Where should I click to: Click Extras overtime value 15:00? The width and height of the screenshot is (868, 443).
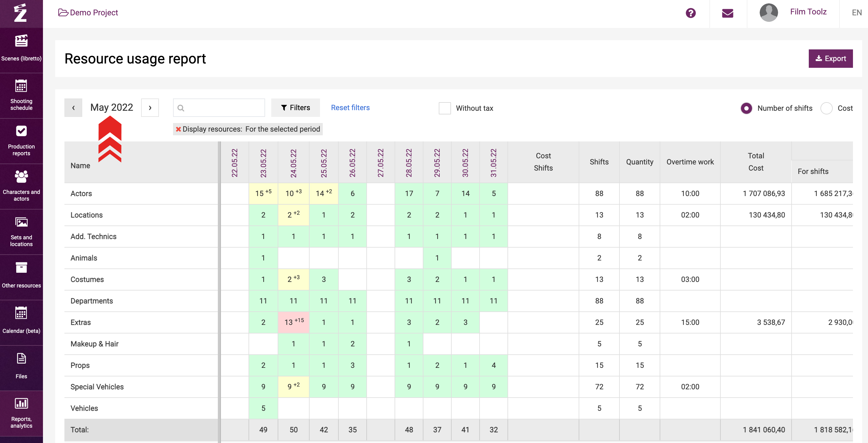[x=690, y=322]
